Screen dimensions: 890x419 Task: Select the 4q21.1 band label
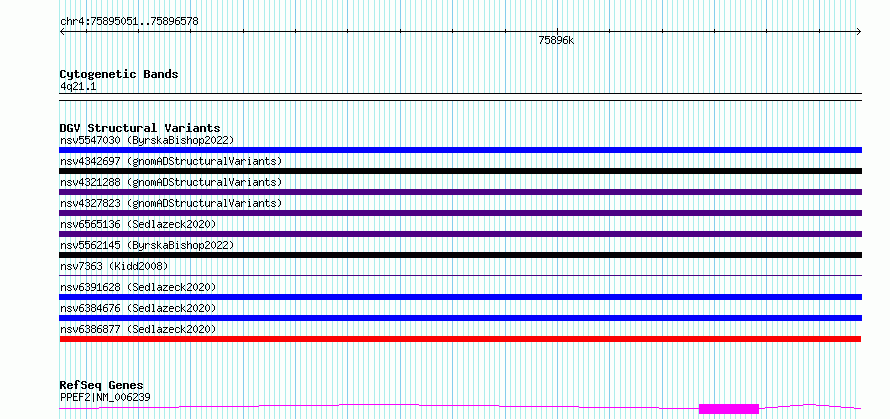[78, 86]
